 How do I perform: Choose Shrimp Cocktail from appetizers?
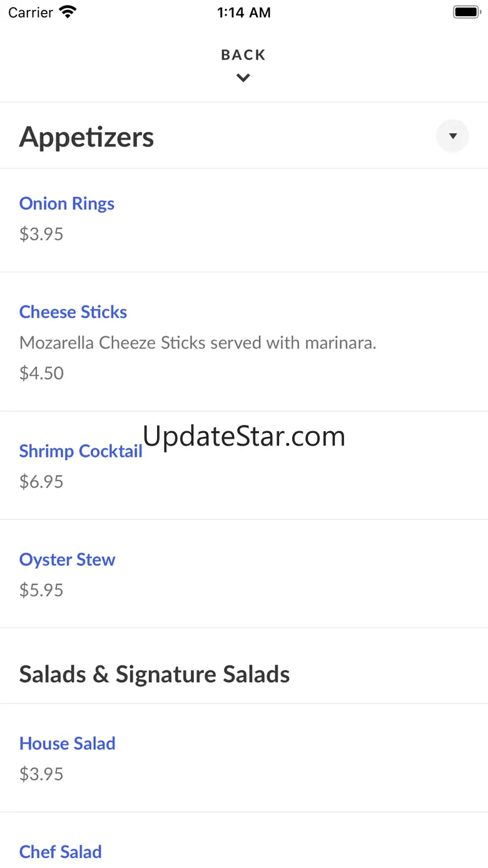pos(81,452)
